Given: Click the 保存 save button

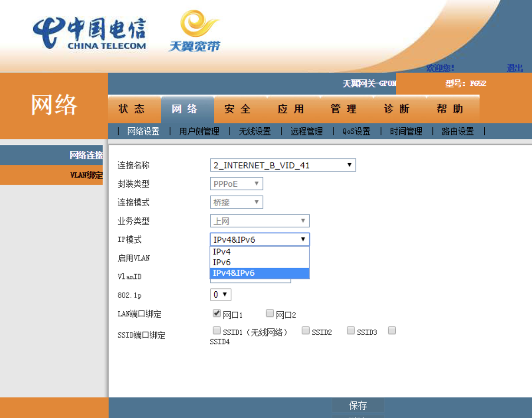Looking at the screenshot, I should click(x=358, y=405).
